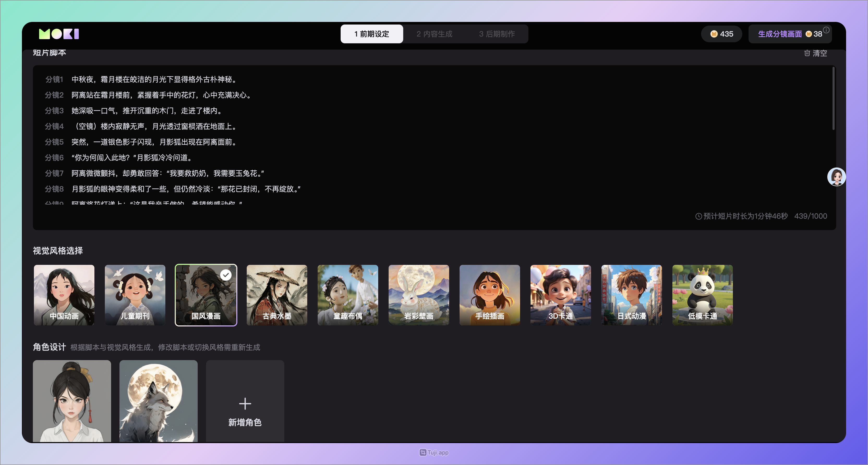
Task: Click the MOKI logo
Action: tap(59, 34)
